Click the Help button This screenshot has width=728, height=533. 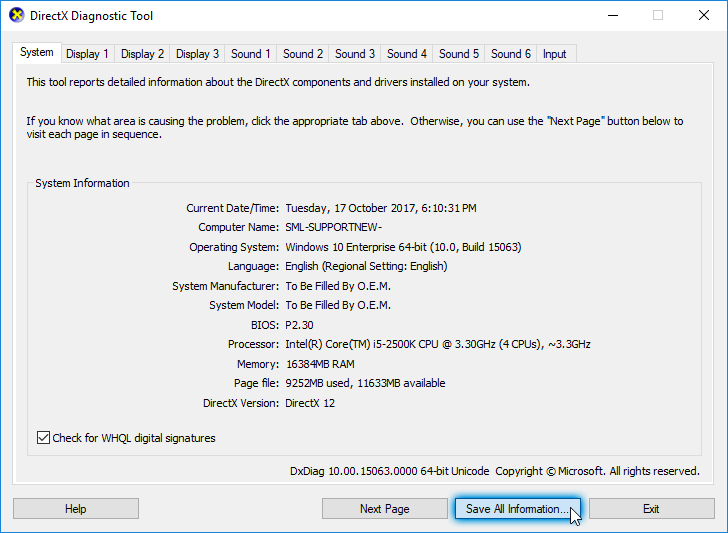tap(76, 509)
